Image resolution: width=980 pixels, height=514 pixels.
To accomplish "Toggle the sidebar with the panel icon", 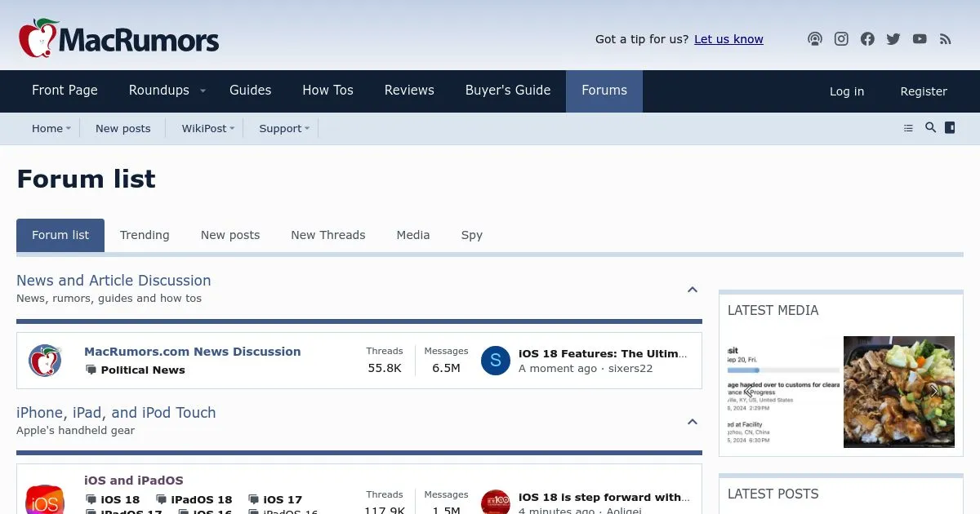I will (x=950, y=128).
